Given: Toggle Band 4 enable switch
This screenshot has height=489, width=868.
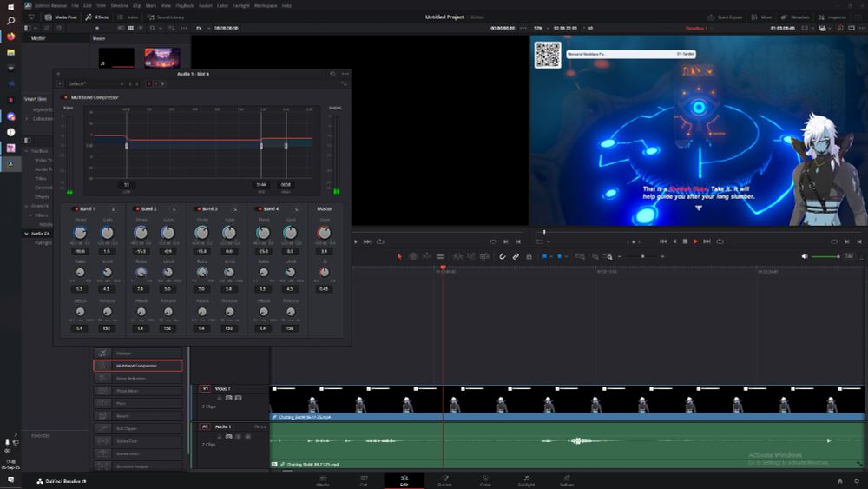Looking at the screenshot, I should pos(259,208).
